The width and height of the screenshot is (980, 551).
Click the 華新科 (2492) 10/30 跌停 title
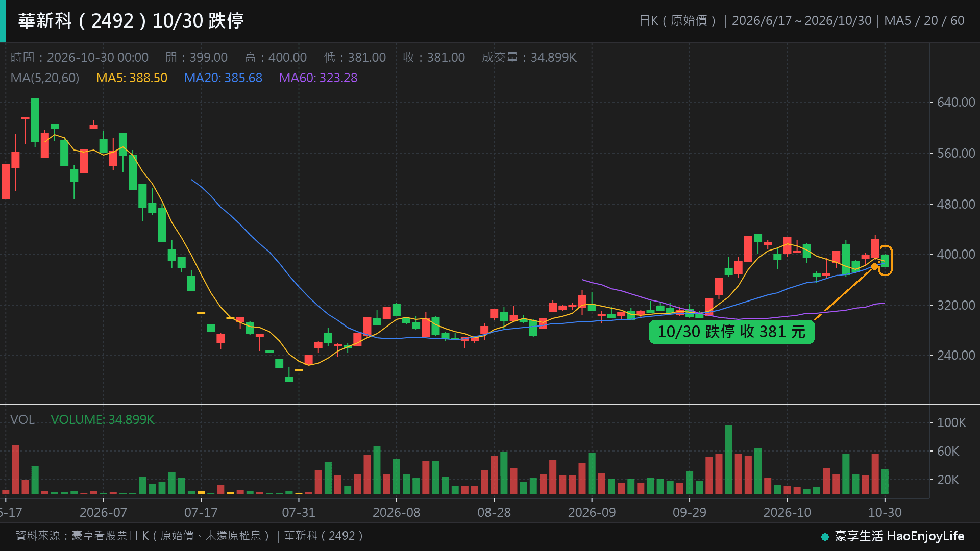[131, 21]
